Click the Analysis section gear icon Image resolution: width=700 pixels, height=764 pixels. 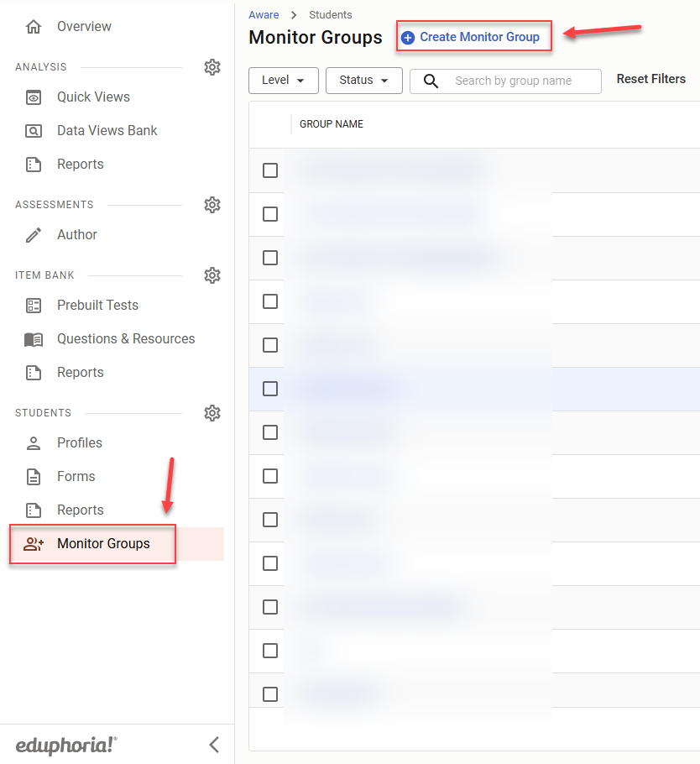coord(212,67)
